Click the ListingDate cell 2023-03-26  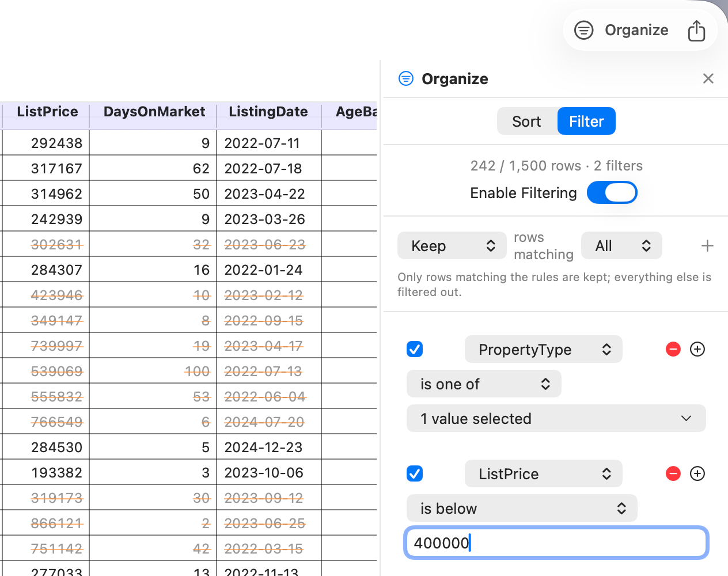pos(269,219)
